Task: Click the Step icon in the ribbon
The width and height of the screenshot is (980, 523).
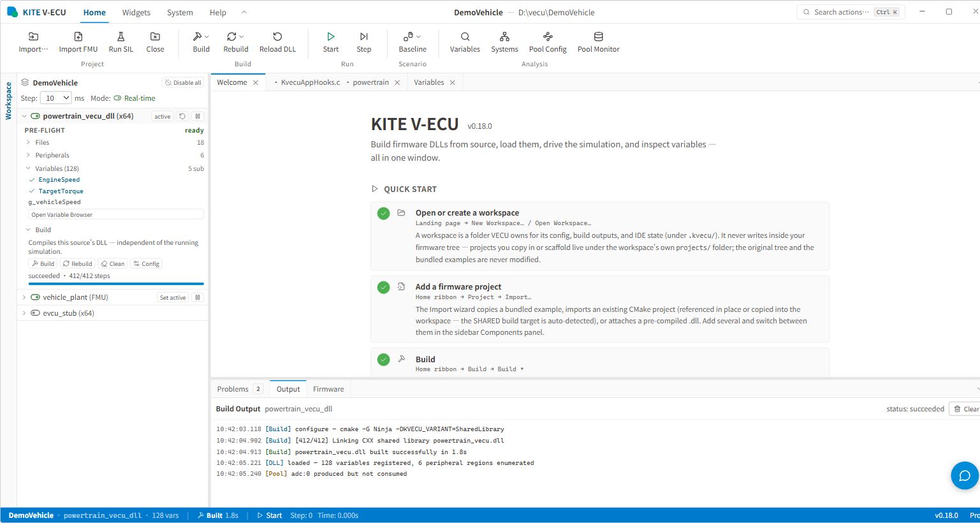Action: (x=364, y=36)
